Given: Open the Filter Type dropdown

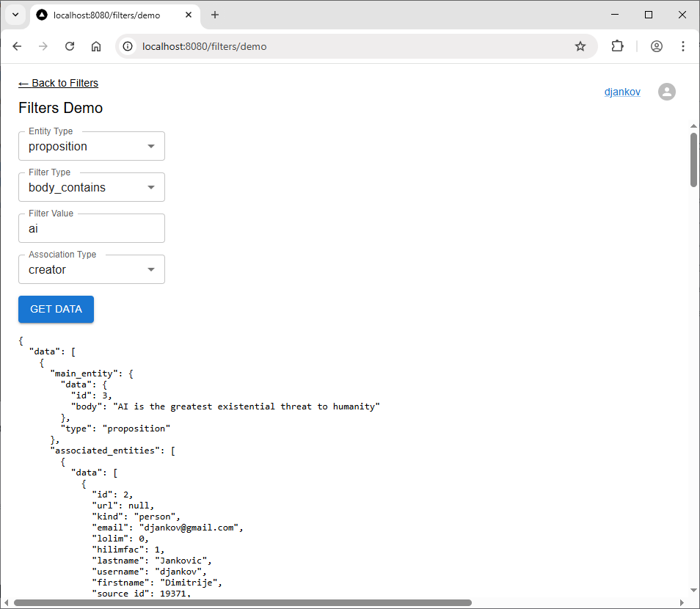Looking at the screenshot, I should point(92,187).
